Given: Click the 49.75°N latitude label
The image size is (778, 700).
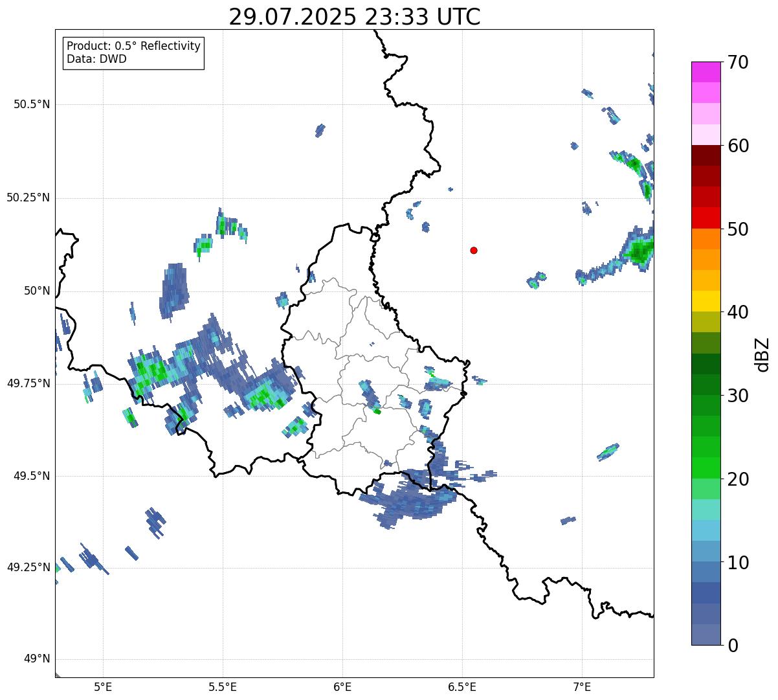Looking at the screenshot, I should (x=28, y=383).
